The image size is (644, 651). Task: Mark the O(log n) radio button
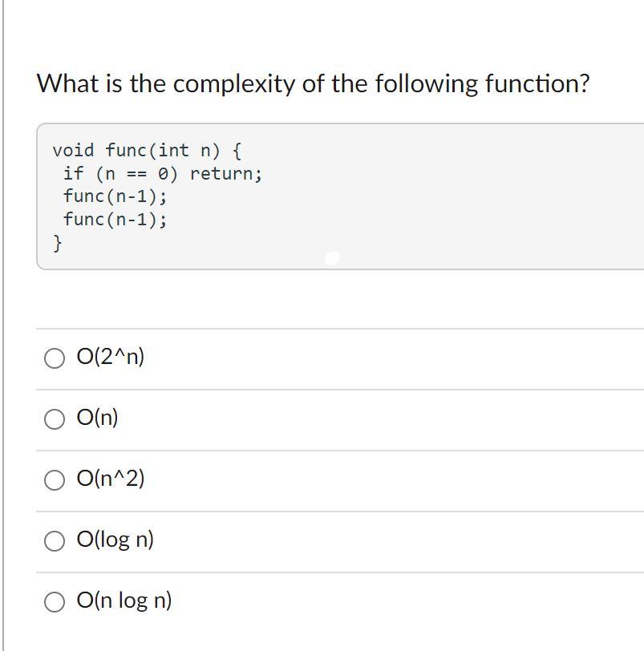click(x=55, y=541)
